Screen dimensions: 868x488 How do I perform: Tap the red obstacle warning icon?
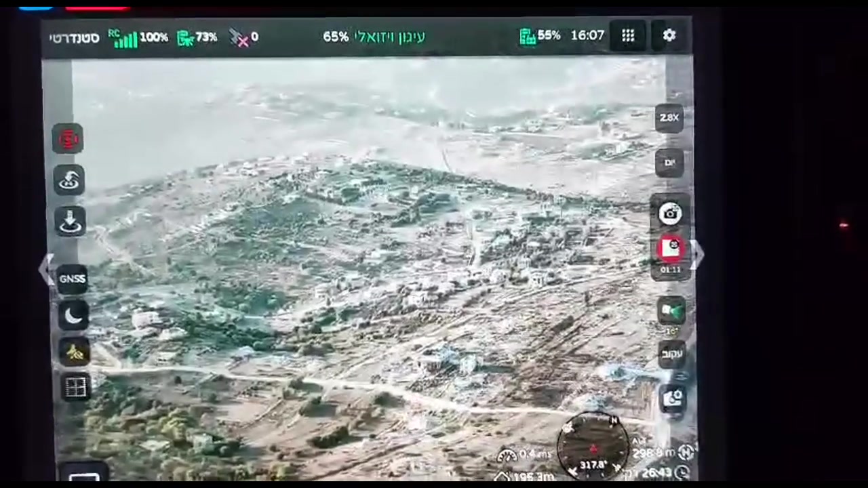68,140
